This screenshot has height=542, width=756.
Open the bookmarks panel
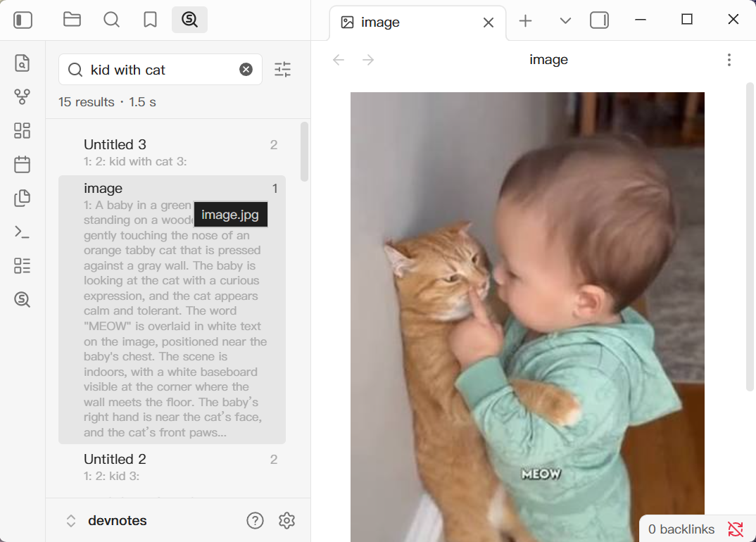[151, 20]
